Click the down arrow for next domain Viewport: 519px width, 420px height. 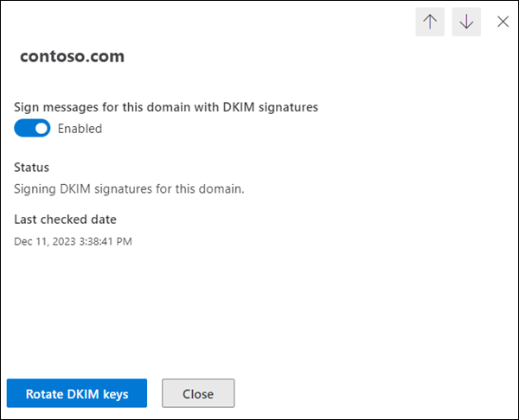click(466, 22)
